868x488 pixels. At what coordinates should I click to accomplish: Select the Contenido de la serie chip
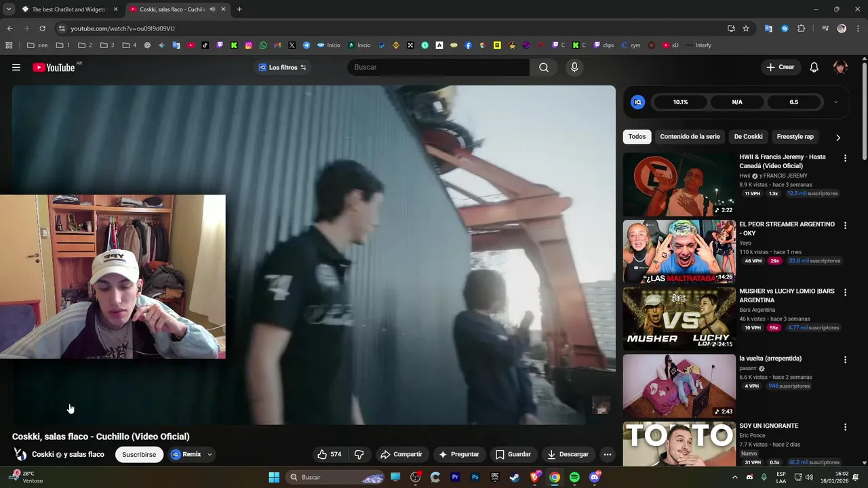(x=690, y=137)
